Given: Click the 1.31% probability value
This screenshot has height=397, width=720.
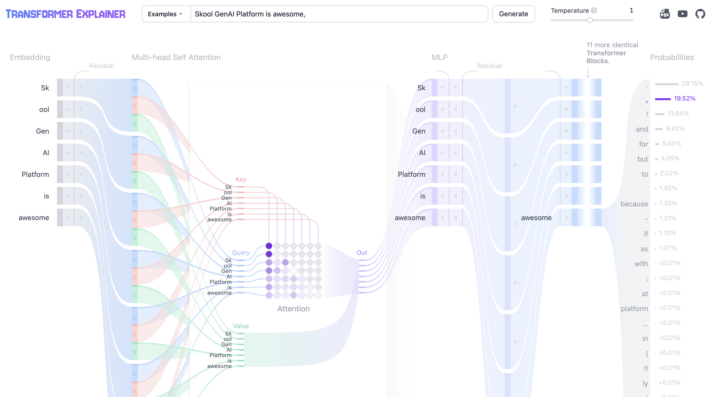Looking at the screenshot, I should (667, 218).
